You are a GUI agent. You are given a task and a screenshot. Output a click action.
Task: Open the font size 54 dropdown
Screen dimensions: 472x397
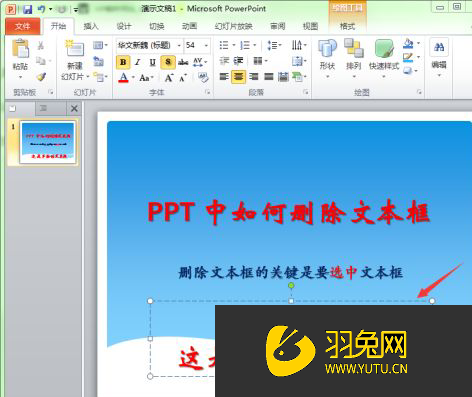point(206,45)
